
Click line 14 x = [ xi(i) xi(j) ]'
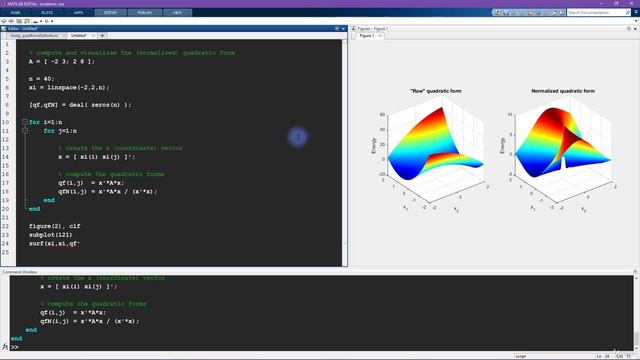tap(97, 157)
